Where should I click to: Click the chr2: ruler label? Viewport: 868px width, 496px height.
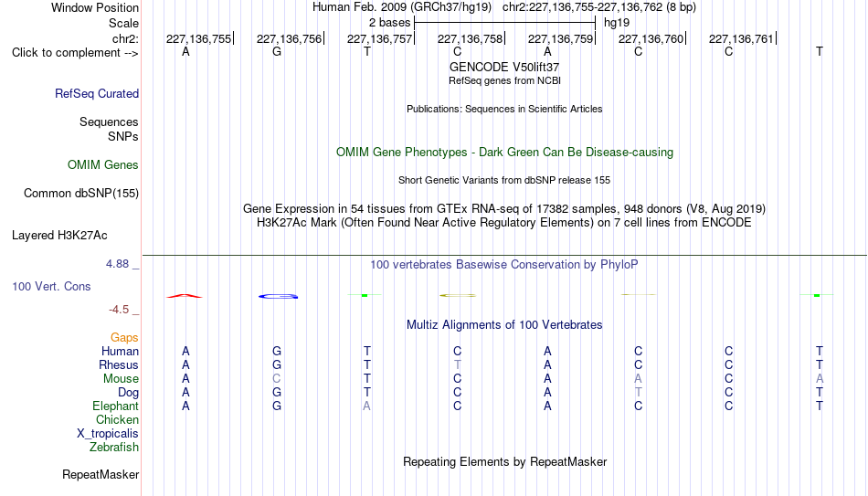(x=126, y=38)
